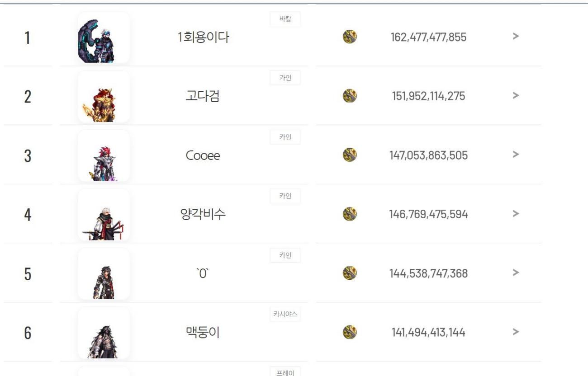Screen dimensions: 588x376
Task: Expand Cooee's row using the chevron
Action: (516, 155)
